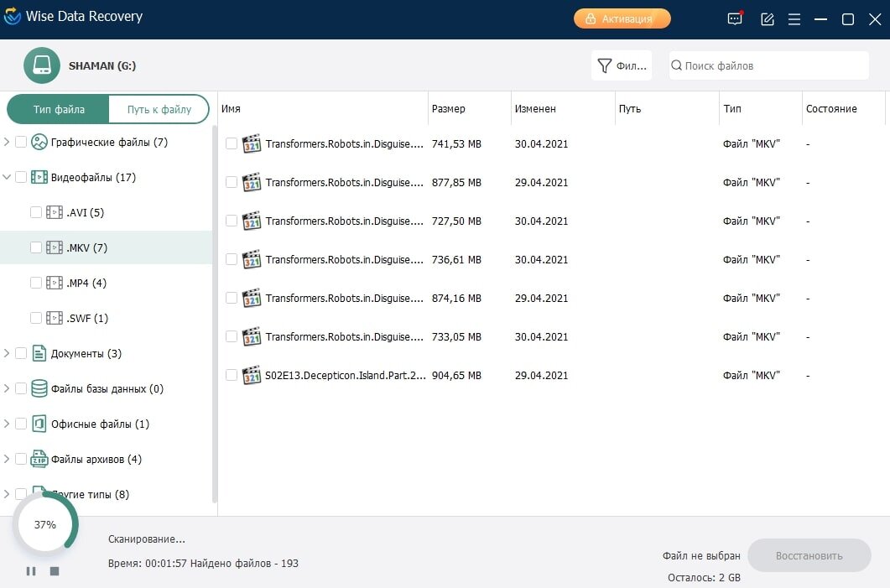Image resolution: width=890 pixels, height=588 pixels.
Task: Click the 'Найдено файлов - 193' status text
Action: coord(244,563)
